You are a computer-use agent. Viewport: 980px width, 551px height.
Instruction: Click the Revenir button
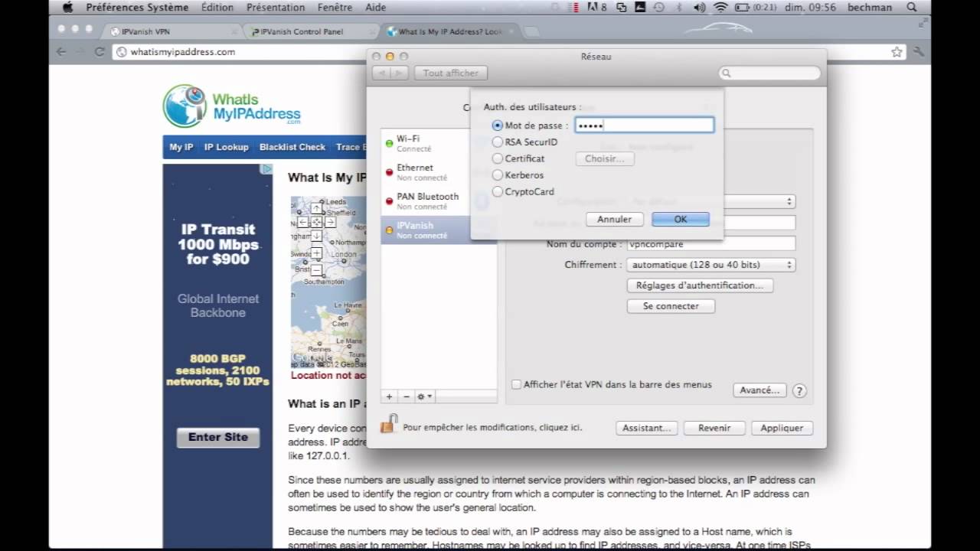[714, 429]
